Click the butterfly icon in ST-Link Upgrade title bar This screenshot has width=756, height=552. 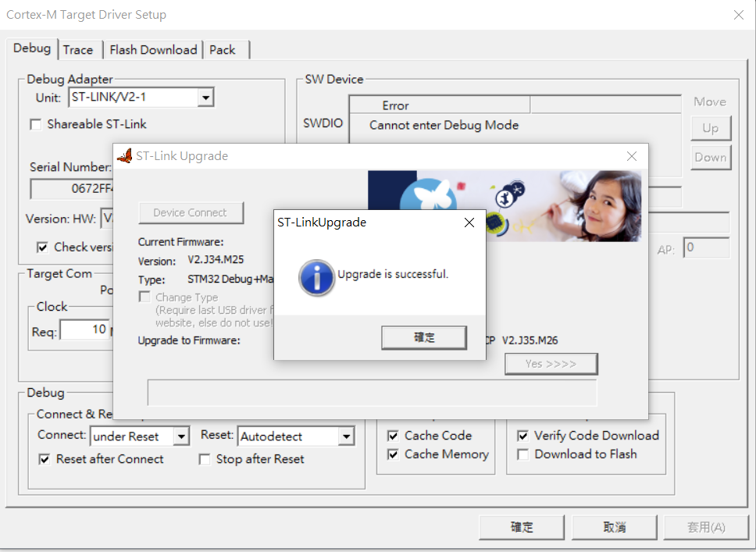click(125, 155)
